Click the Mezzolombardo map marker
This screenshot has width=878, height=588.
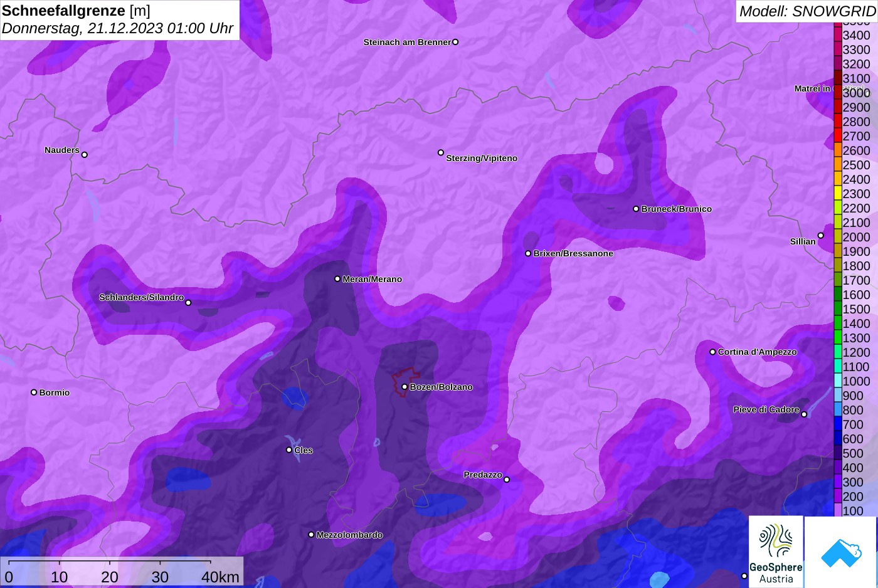(311, 535)
